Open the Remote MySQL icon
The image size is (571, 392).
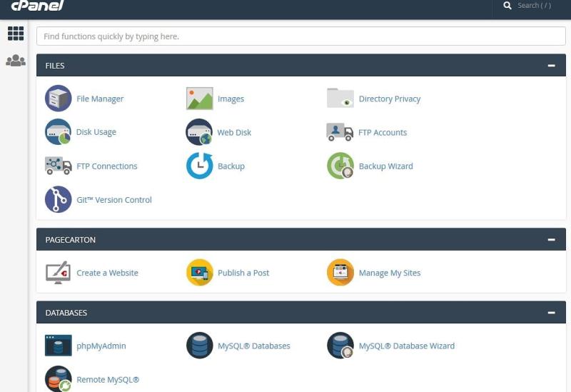[59, 379]
